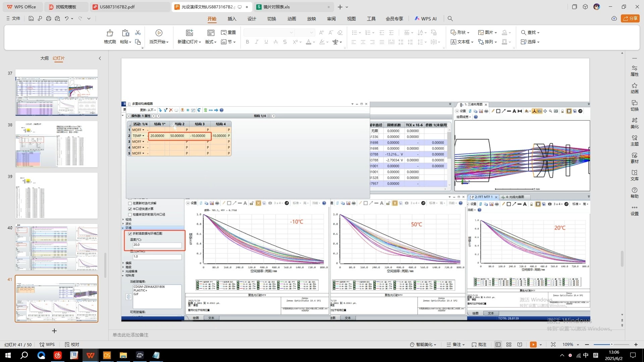Viewport: 644px width, 362px height.
Task: Click the 素材 materials sidebar icon
Action: click(634, 158)
